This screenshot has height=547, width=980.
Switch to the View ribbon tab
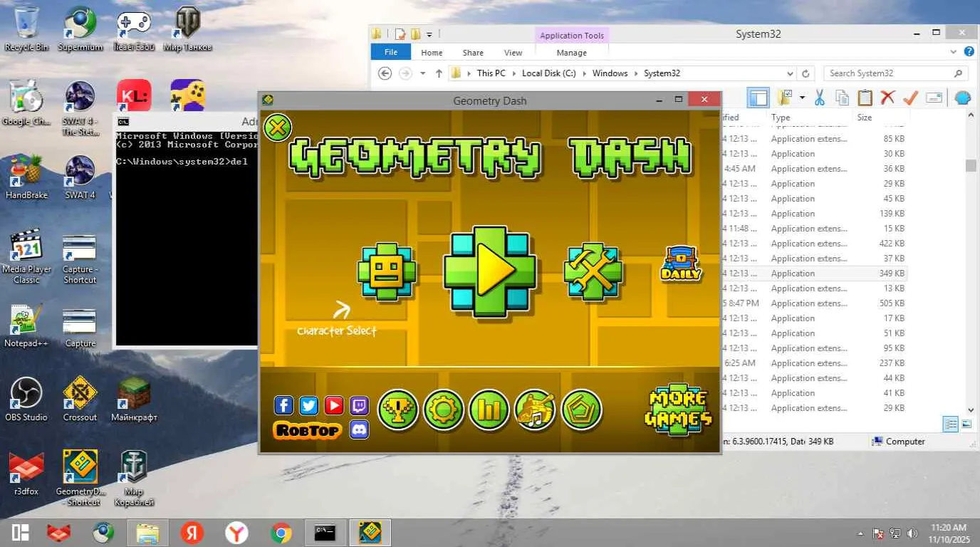click(x=513, y=53)
